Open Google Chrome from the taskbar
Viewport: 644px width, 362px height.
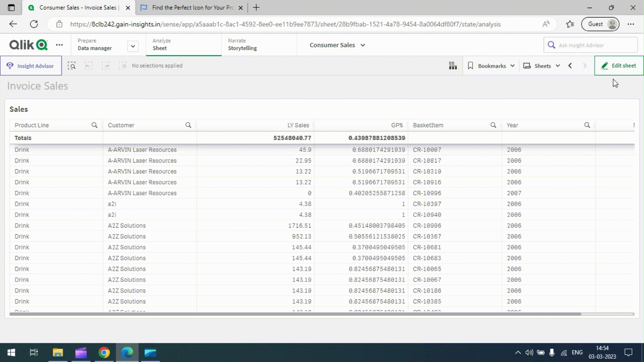pos(104,353)
